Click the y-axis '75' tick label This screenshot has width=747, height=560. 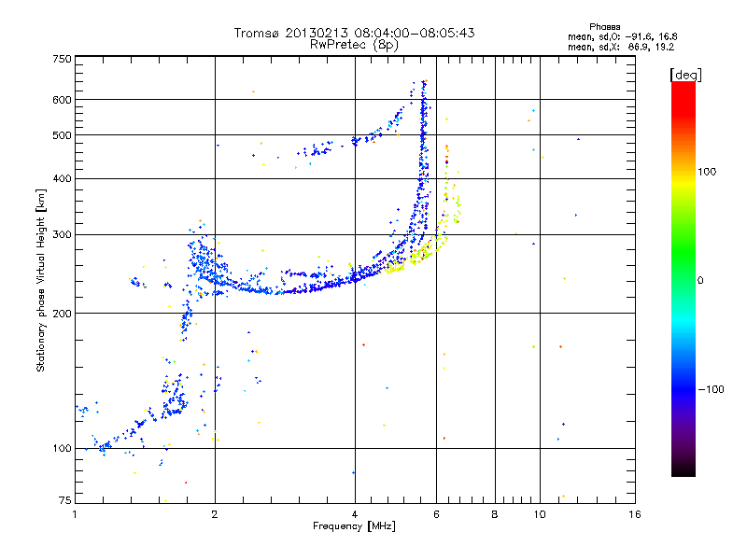(x=65, y=500)
